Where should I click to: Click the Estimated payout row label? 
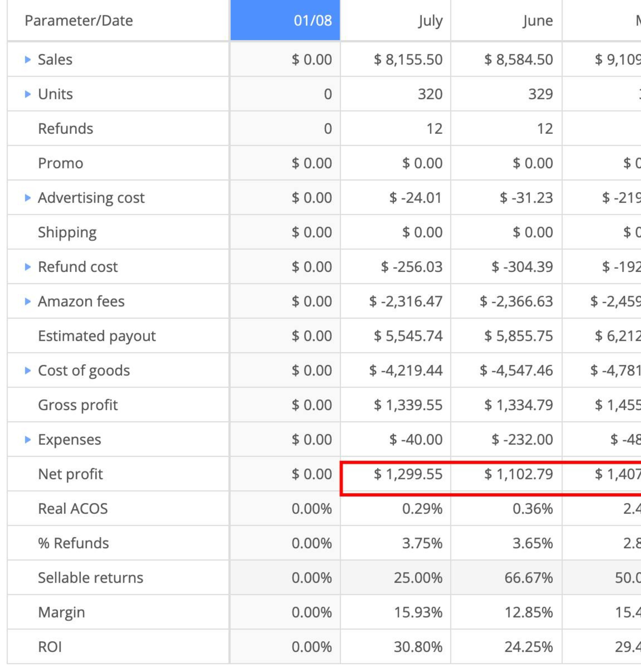point(97,336)
